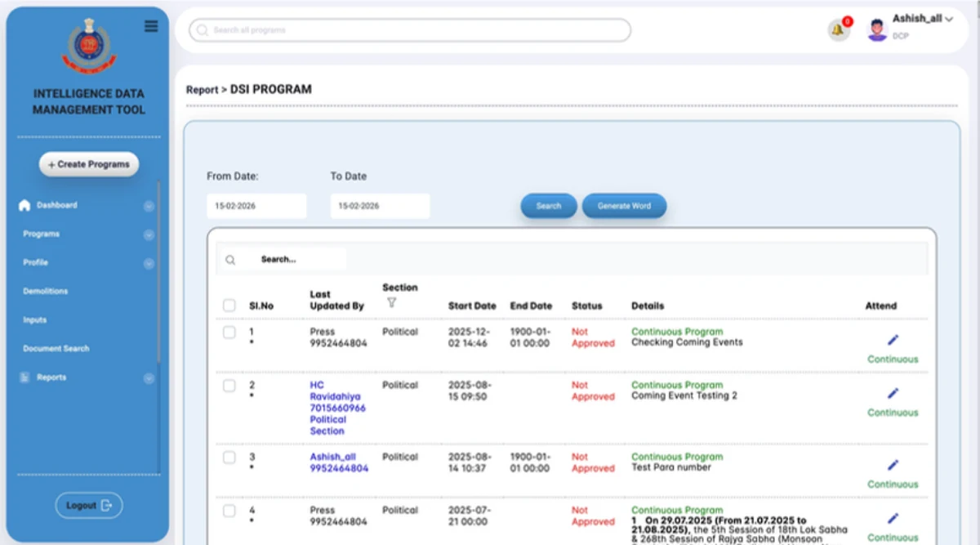Open the Ashish_all user dropdown

923,19
